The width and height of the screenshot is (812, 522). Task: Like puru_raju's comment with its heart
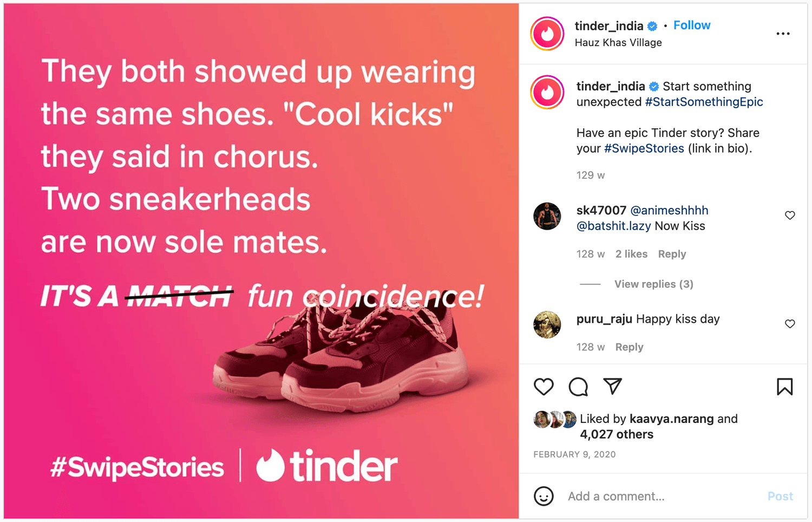[x=790, y=324]
